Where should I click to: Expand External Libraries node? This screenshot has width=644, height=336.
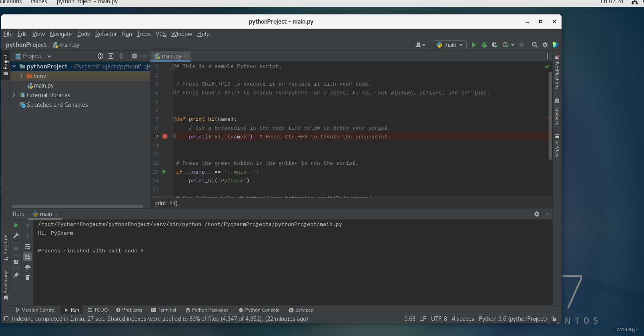pyautogui.click(x=14, y=95)
